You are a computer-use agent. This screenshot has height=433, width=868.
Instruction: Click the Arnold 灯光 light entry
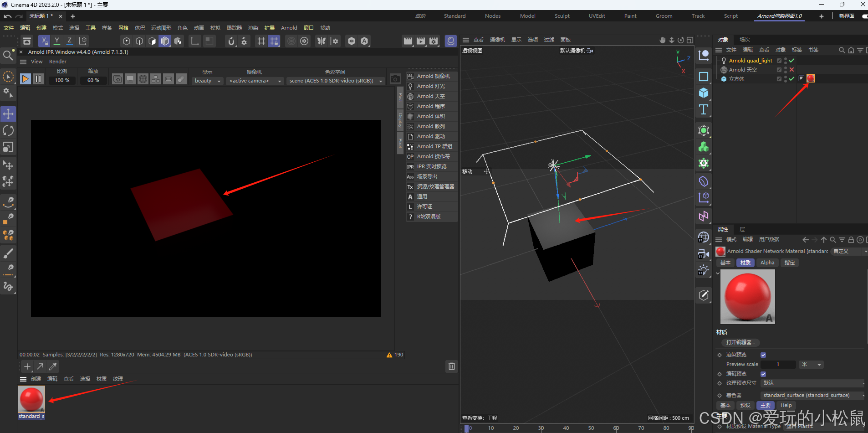(432, 86)
